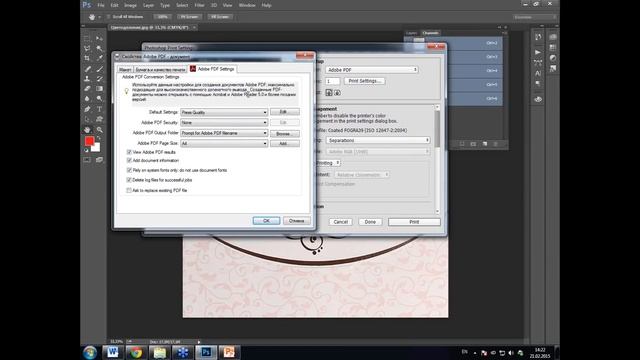Viewport: 640px width, 360px height.
Task: Select the Blur tool
Action: pos(87,99)
